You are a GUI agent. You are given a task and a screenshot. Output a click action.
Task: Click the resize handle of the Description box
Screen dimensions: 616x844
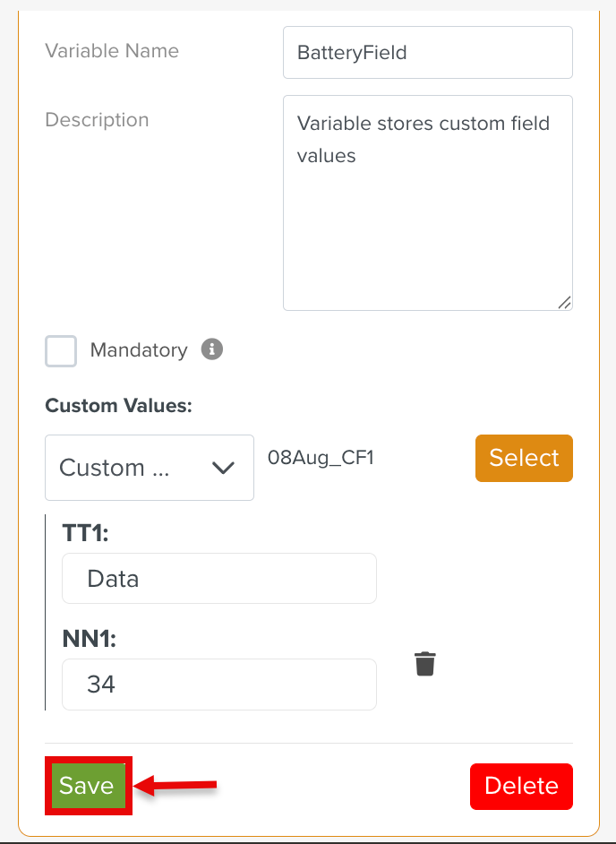(564, 303)
